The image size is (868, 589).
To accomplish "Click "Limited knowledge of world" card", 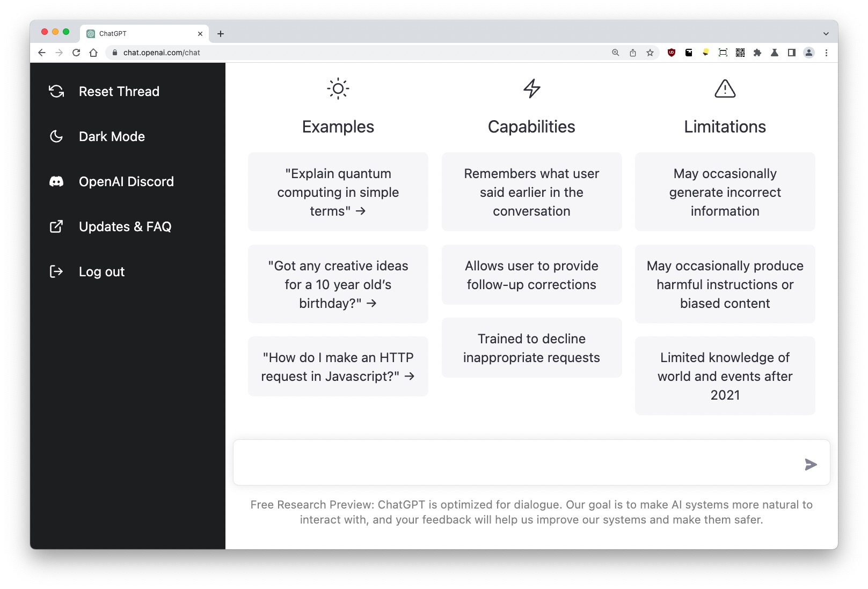I will tap(725, 376).
